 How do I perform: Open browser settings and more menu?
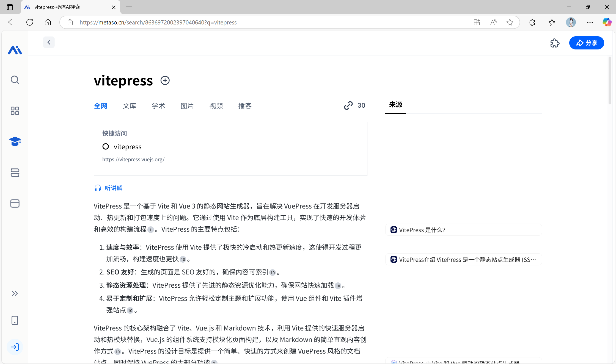(590, 22)
